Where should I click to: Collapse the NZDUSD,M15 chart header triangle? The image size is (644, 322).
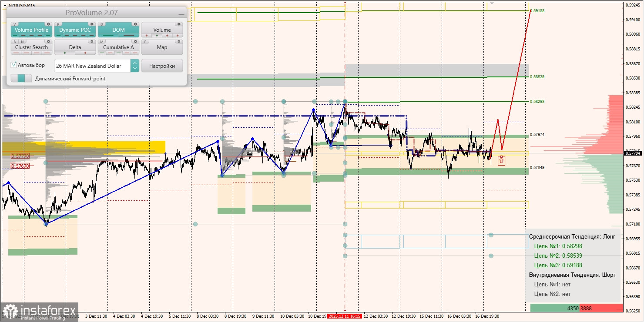[x=4, y=5]
